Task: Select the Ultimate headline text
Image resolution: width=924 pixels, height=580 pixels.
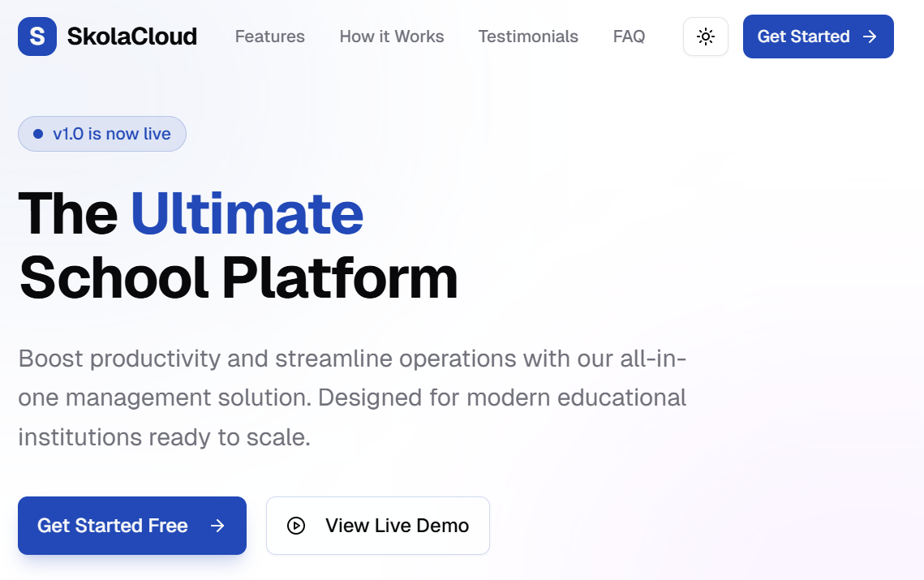Action: click(x=247, y=214)
